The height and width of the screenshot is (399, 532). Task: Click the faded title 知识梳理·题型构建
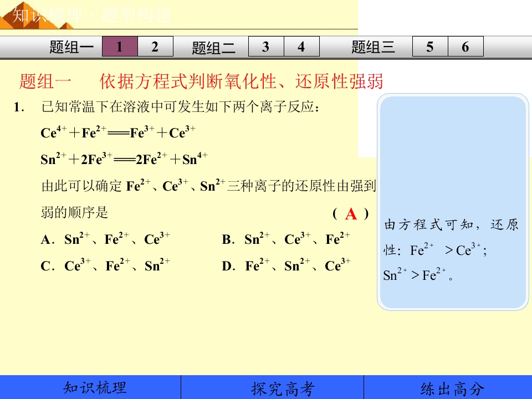[x=91, y=16]
